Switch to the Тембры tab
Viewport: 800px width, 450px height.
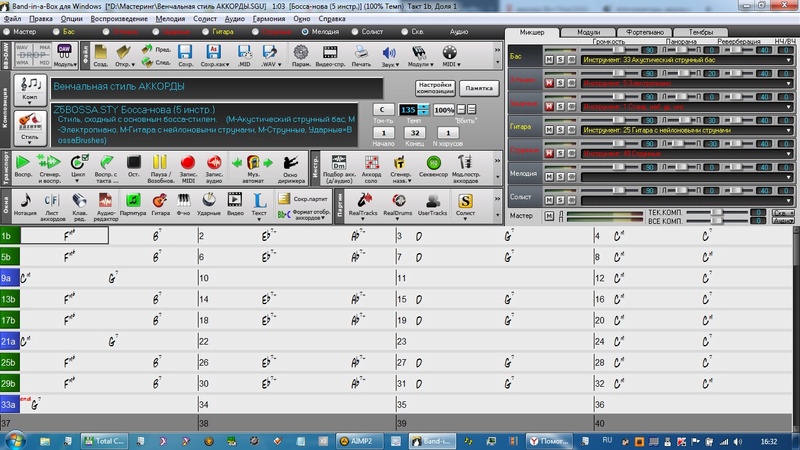click(701, 32)
